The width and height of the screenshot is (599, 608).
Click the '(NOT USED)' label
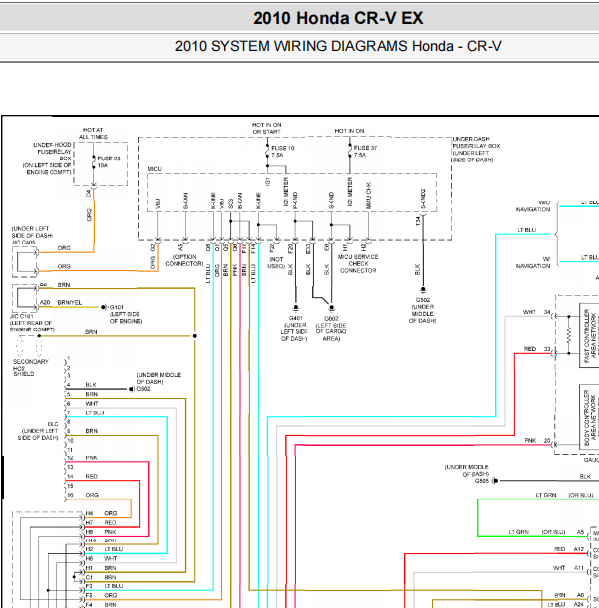pyautogui.click(x=276, y=263)
